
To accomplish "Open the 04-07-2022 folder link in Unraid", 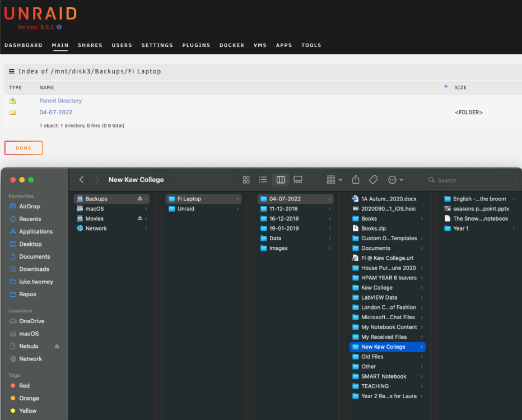I will coord(55,113).
